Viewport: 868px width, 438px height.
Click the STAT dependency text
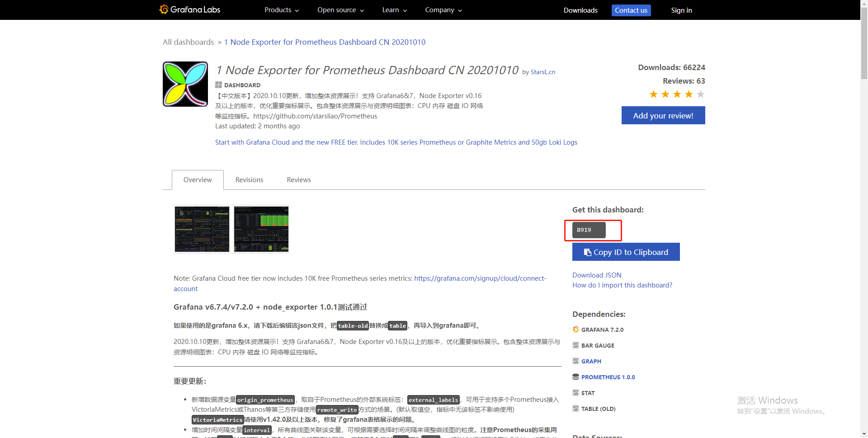coord(588,393)
